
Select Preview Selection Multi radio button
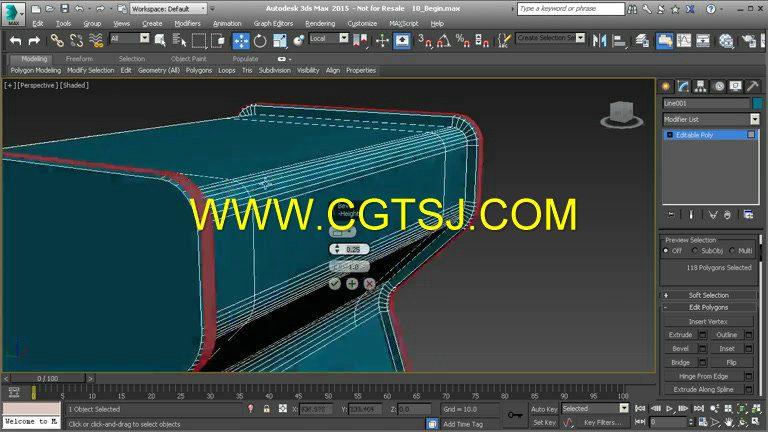(x=732, y=251)
